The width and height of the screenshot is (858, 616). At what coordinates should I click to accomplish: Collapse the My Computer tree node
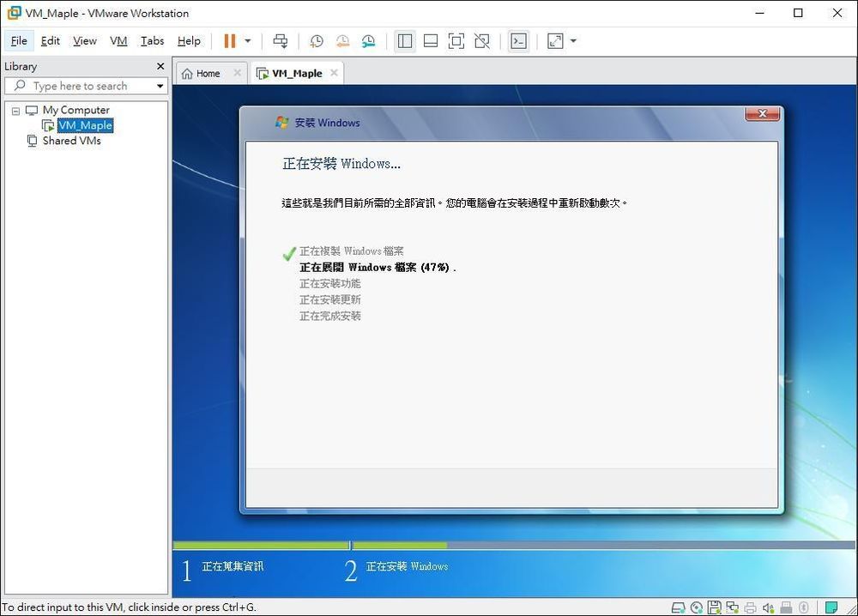coord(15,110)
